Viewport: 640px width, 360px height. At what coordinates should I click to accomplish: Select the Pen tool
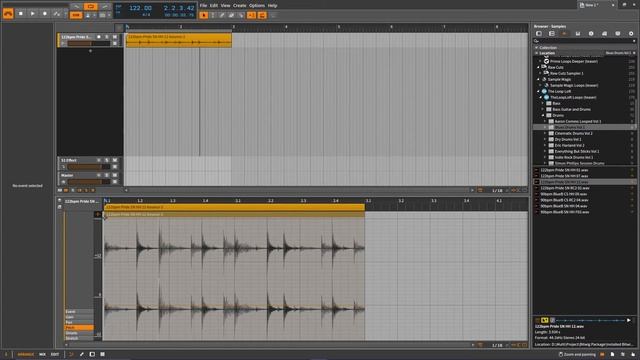(x=222, y=15)
